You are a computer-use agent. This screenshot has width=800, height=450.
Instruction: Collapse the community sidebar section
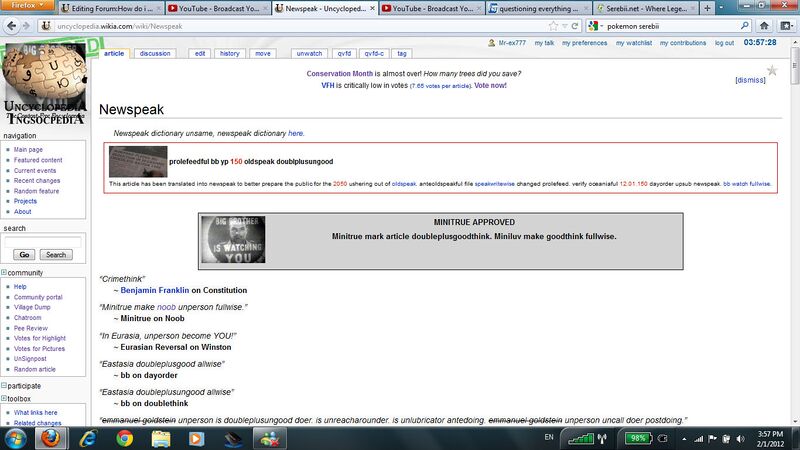click(x=4, y=272)
